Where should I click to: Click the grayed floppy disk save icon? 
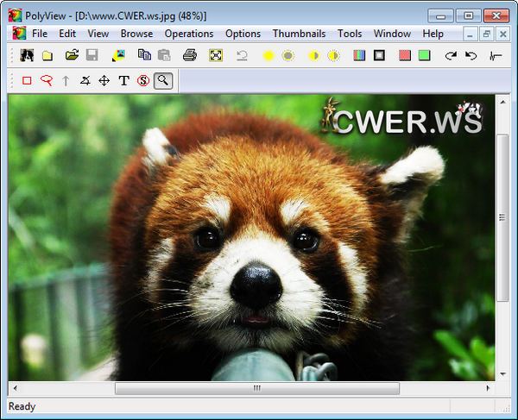coord(92,55)
